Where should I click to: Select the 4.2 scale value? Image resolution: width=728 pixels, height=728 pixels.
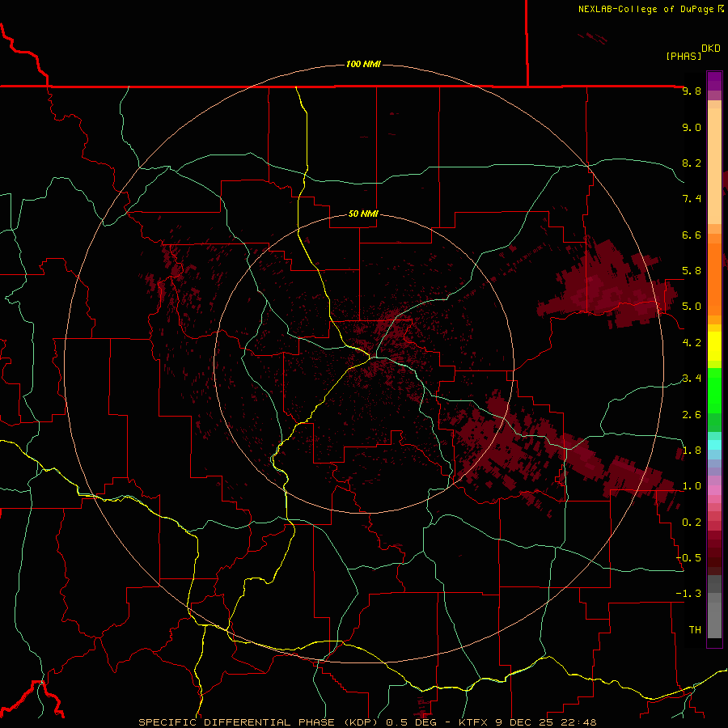coord(692,343)
